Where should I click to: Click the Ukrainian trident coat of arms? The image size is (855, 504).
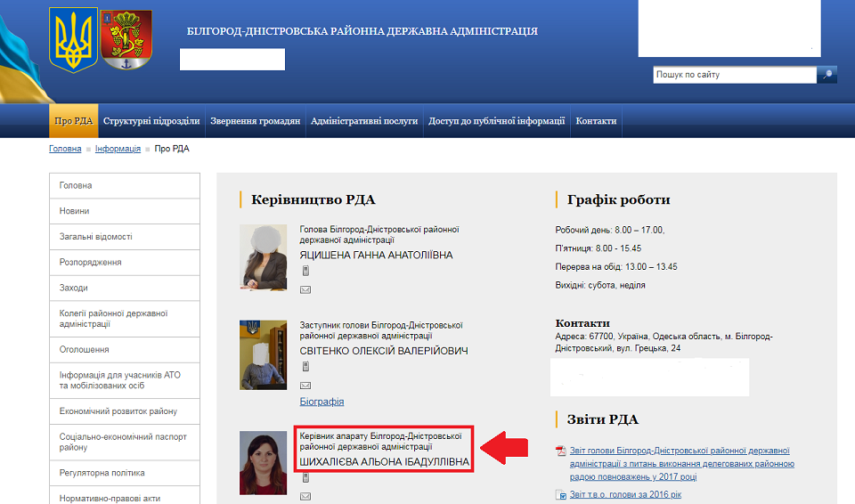tap(73, 40)
